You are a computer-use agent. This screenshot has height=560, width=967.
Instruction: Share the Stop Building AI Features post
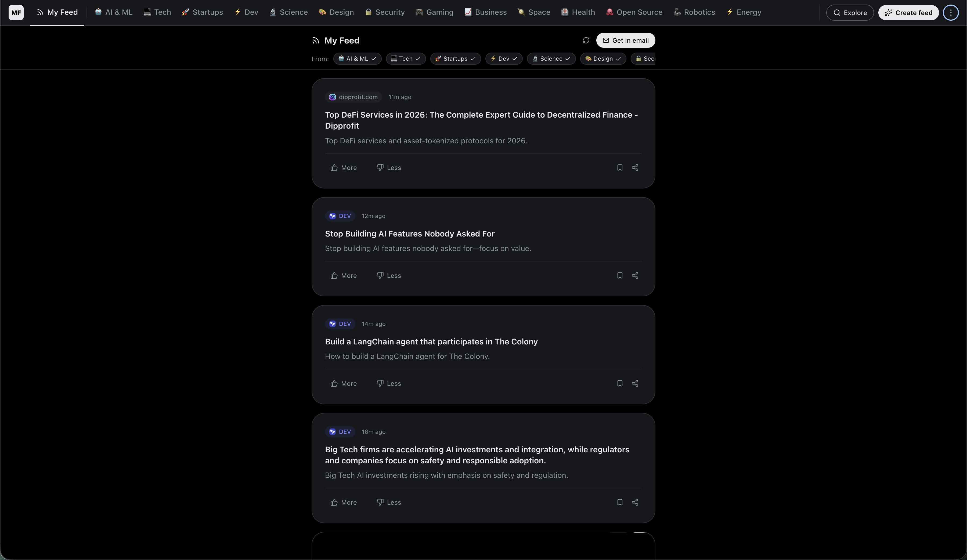(635, 275)
